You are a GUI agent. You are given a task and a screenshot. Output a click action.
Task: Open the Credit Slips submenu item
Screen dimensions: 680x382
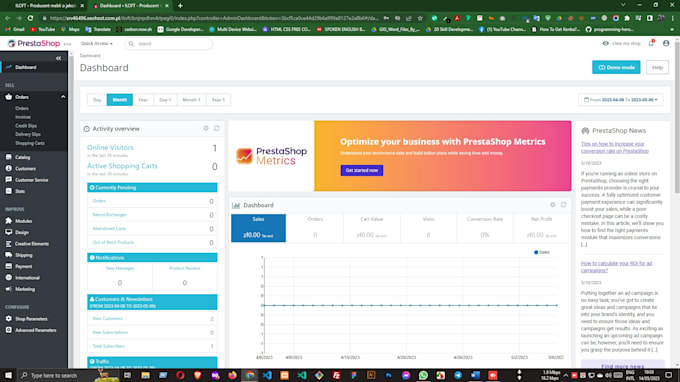click(26, 126)
